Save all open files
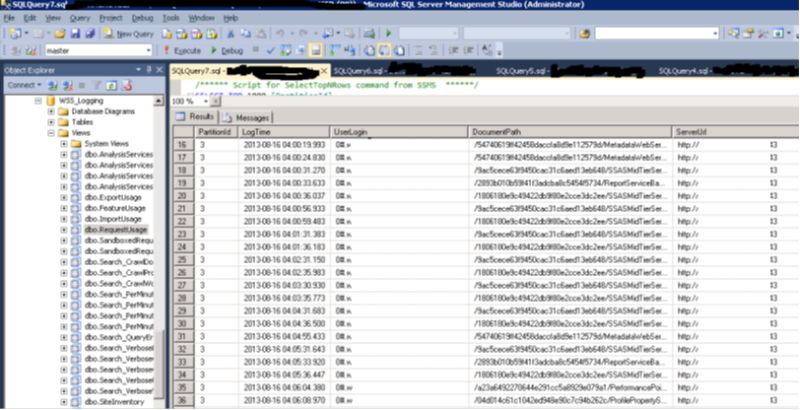 90,34
